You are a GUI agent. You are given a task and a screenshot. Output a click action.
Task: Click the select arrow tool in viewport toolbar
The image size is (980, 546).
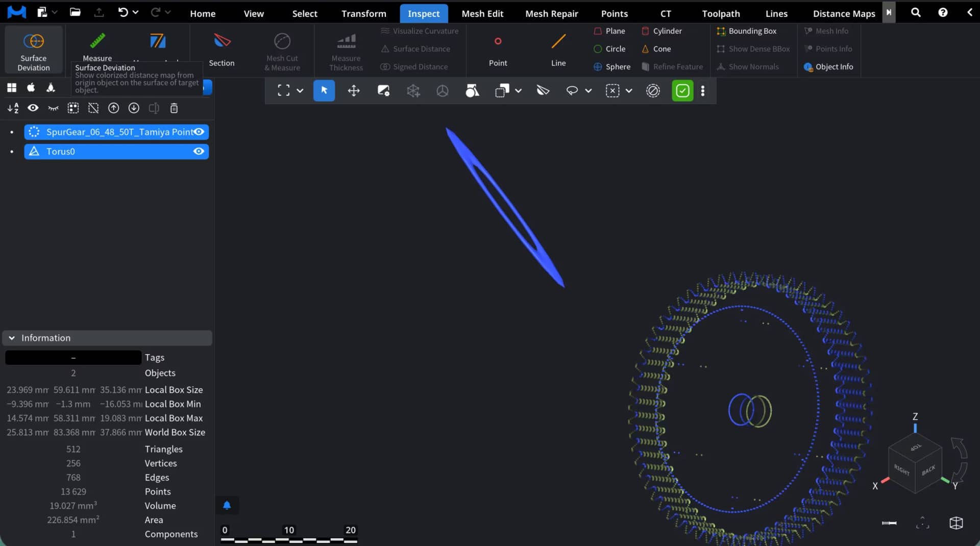(x=324, y=91)
